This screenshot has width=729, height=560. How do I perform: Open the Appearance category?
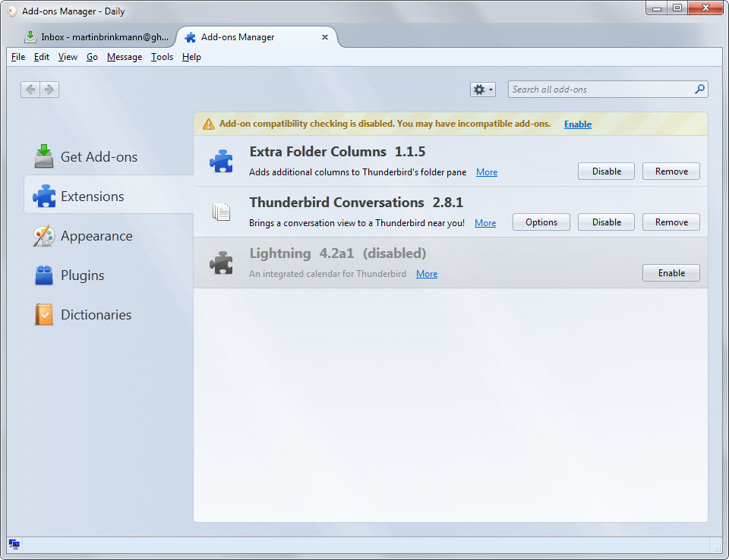click(109, 236)
